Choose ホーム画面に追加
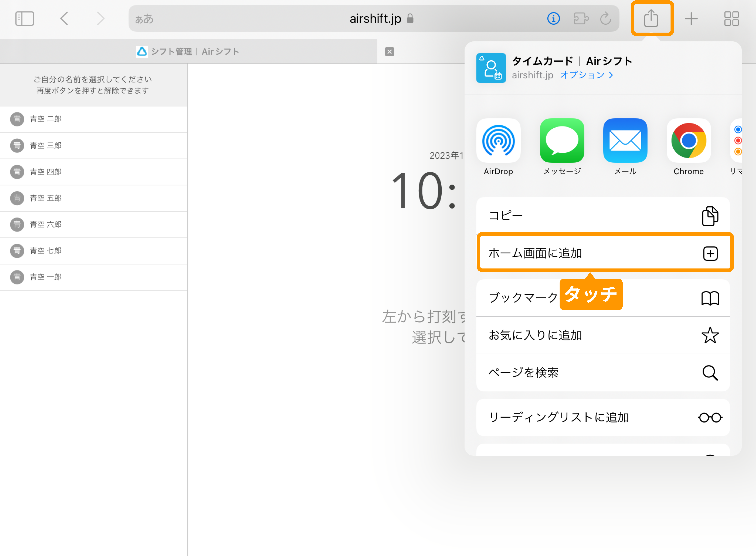756x556 pixels. (603, 253)
